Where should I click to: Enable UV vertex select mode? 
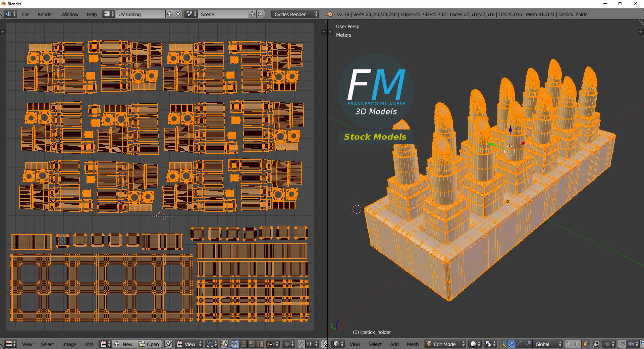coord(235,344)
